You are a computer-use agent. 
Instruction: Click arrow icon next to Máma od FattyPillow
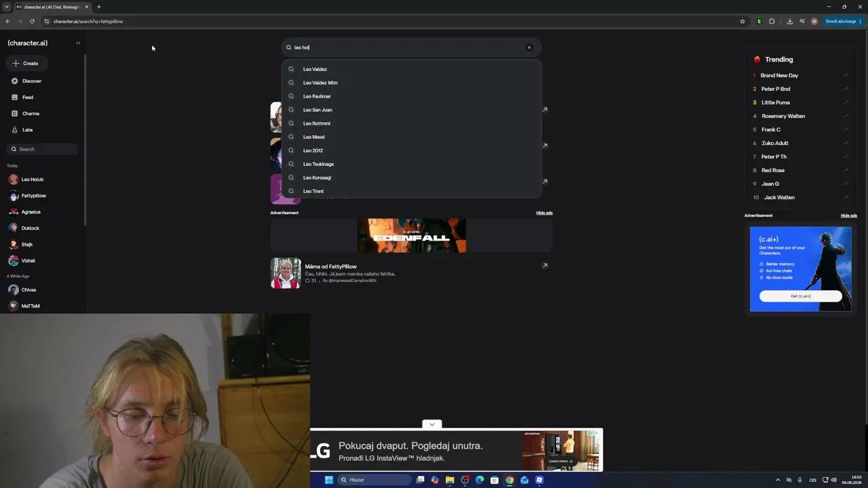pyautogui.click(x=545, y=266)
